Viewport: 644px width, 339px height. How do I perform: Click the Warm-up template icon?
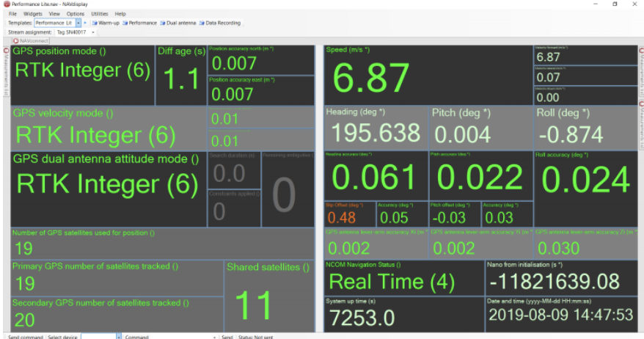[x=95, y=23]
